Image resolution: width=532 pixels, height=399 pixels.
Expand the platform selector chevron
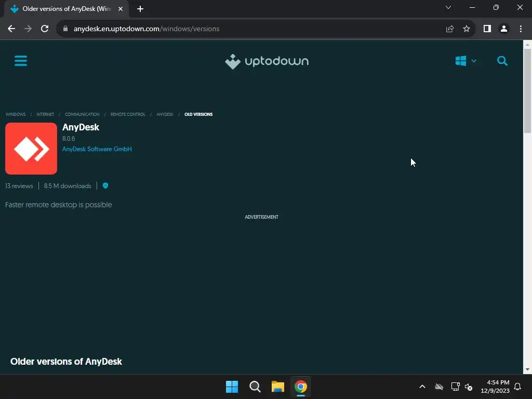click(474, 61)
